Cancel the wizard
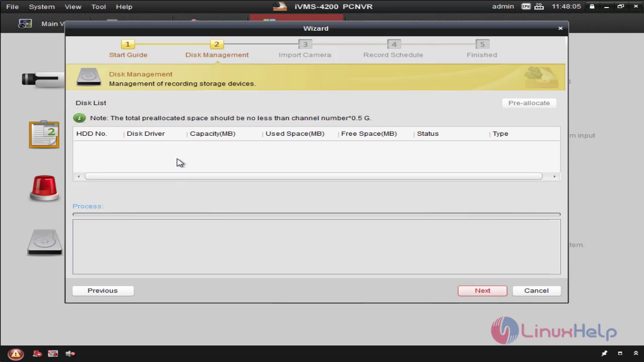 pos(536,291)
